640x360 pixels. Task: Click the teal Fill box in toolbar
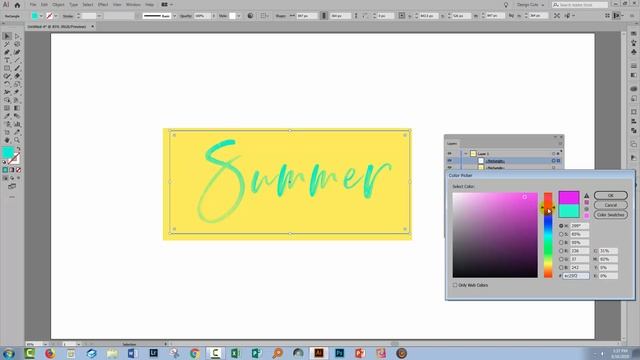(x=8, y=153)
